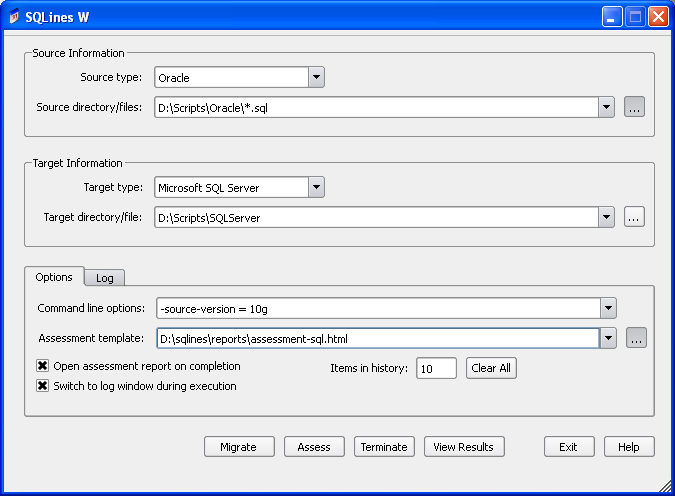Start assessment with the Assess button

(314, 447)
